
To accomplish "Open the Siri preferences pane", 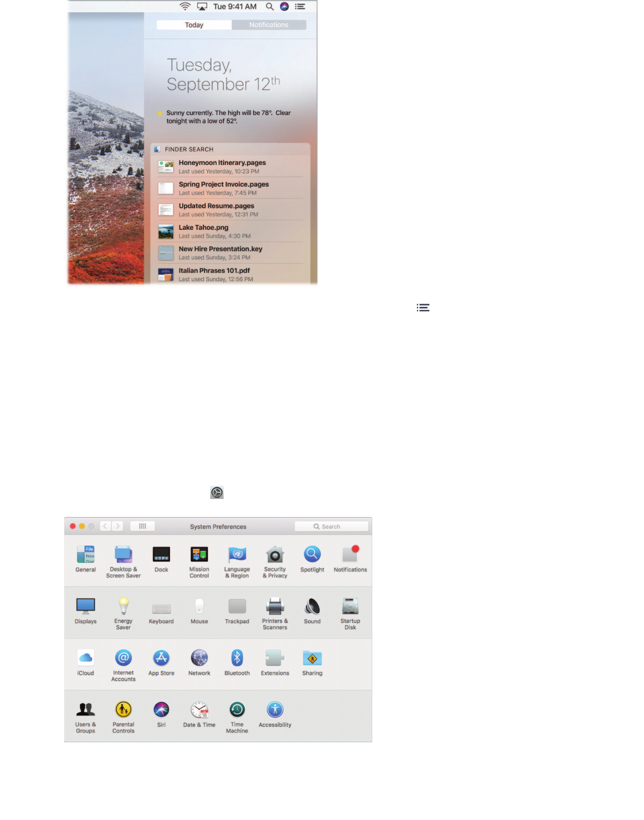I will pos(162,714).
